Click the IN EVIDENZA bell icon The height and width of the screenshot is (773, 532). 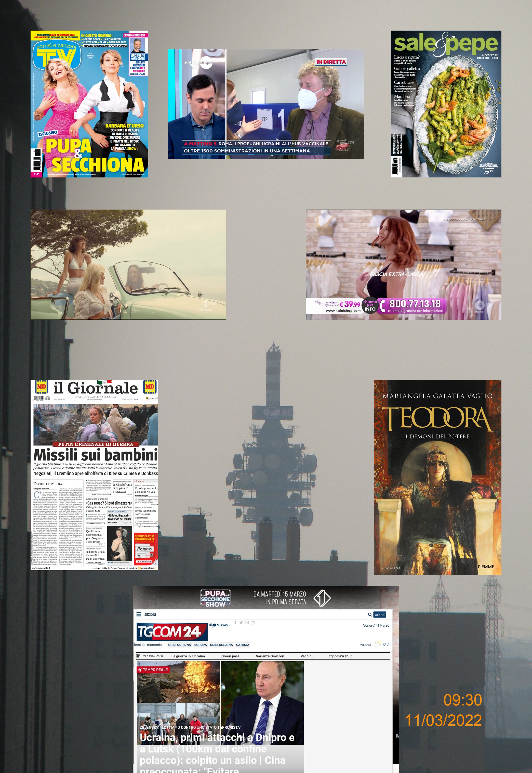[x=138, y=656]
